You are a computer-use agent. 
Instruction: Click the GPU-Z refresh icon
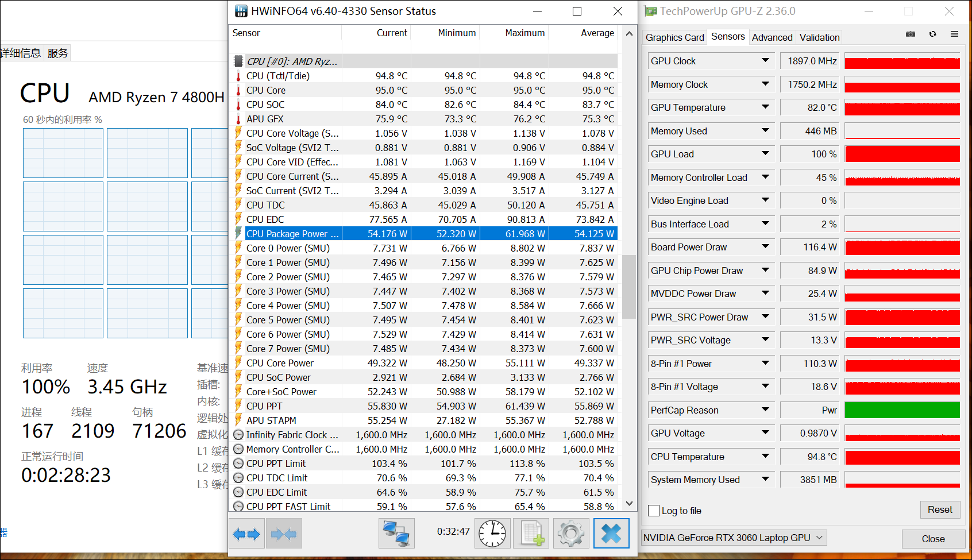[932, 34]
